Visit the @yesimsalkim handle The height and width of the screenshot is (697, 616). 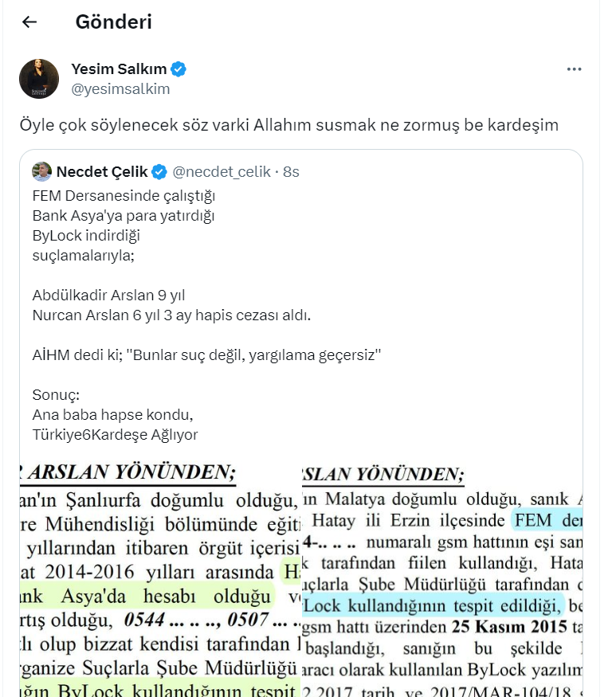point(120,89)
